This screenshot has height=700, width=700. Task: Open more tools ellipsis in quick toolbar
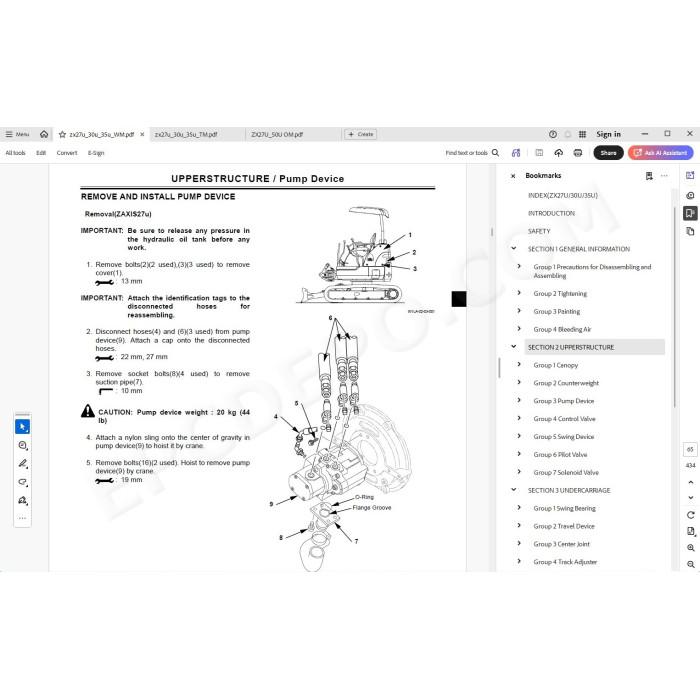click(22, 518)
